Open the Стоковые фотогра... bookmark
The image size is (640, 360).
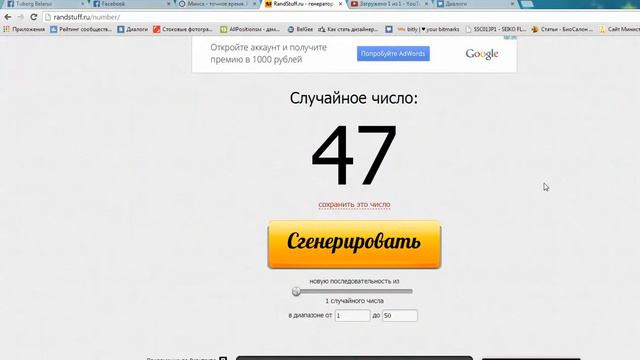[x=183, y=29]
